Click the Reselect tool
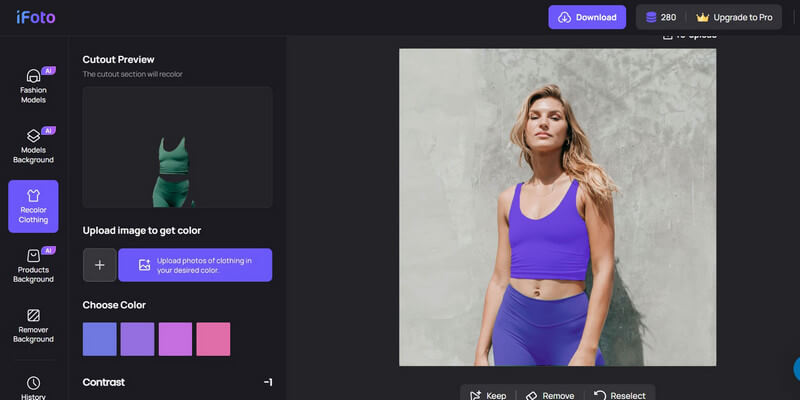Image resolution: width=800 pixels, height=400 pixels. (619, 395)
